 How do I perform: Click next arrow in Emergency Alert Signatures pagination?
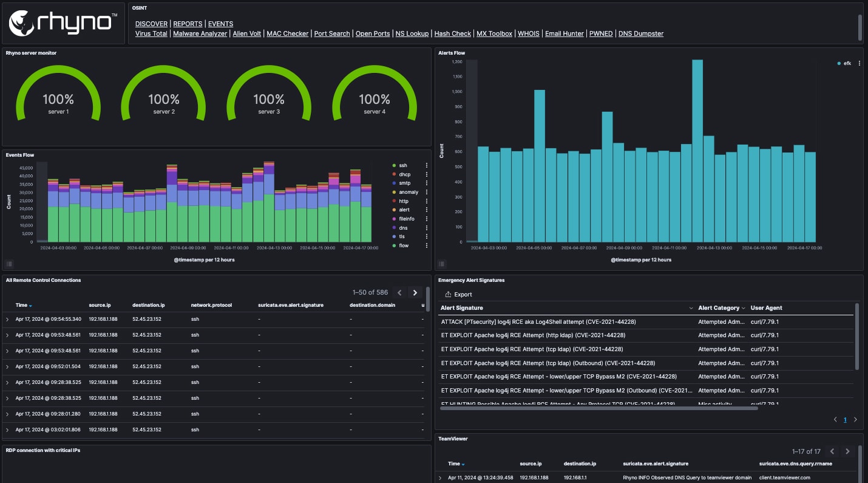click(855, 419)
